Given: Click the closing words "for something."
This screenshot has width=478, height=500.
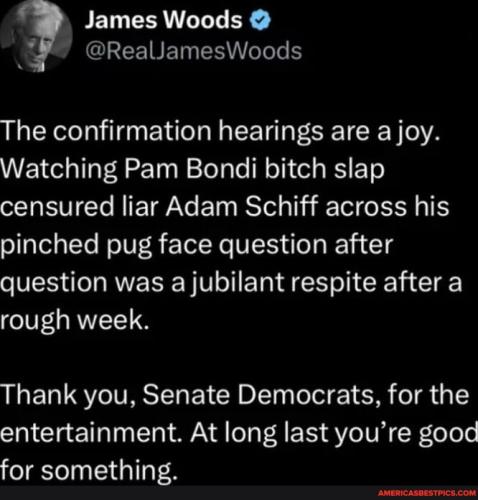Looking at the screenshot, I should 88,470.
